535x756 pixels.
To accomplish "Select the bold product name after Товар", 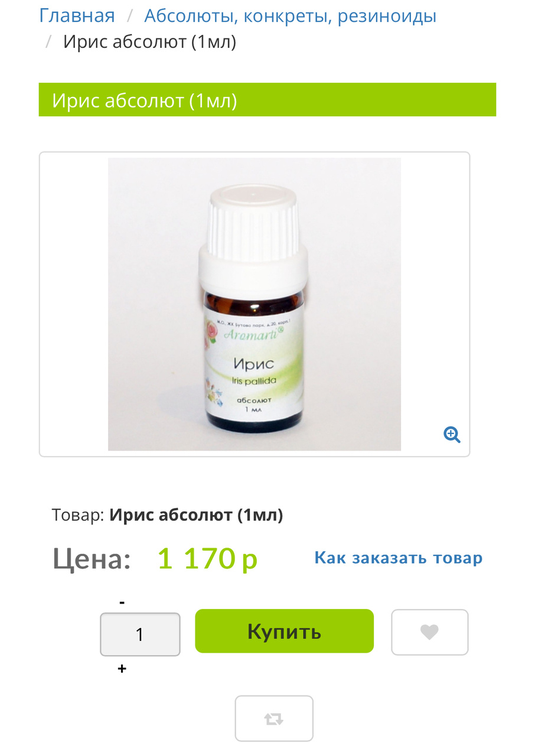I will click(x=196, y=515).
